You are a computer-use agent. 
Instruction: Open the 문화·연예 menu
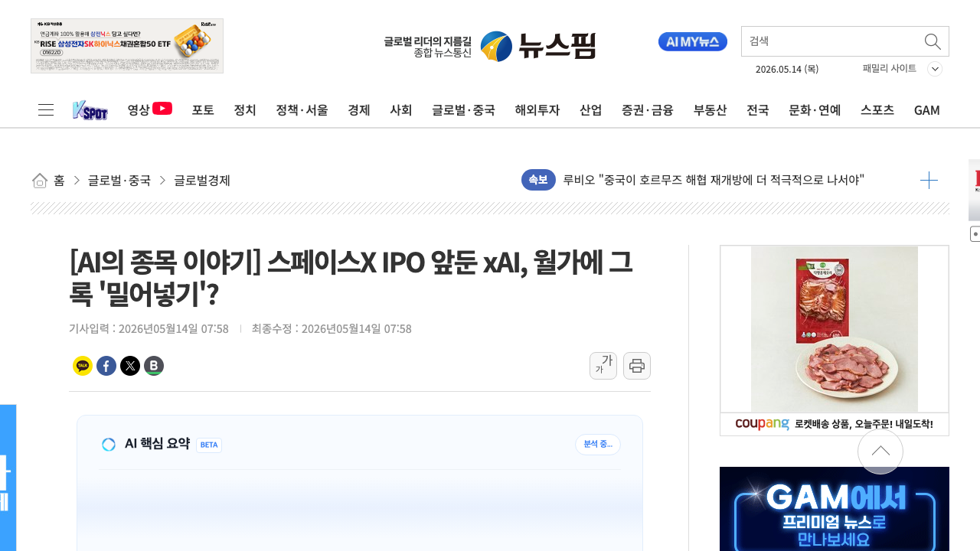[815, 110]
